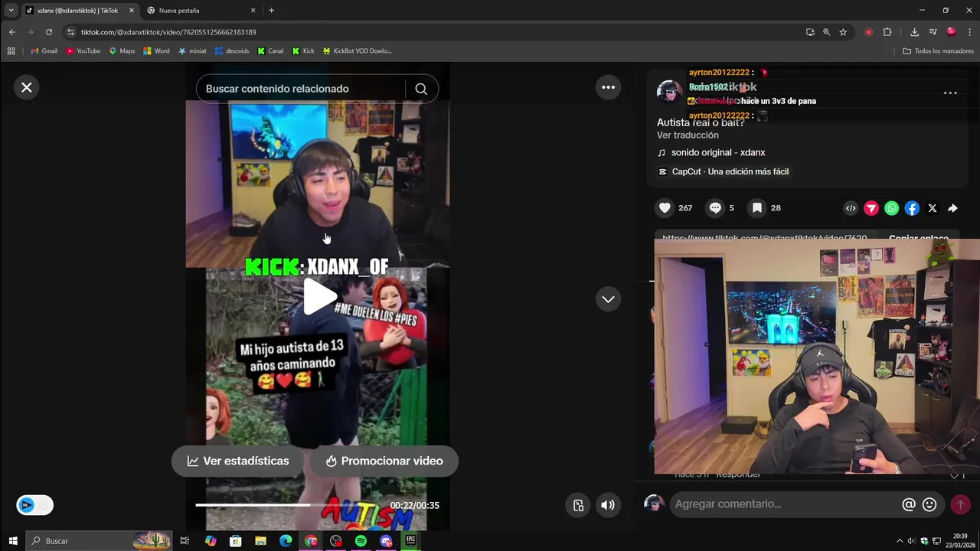The width and height of the screenshot is (980, 551).
Task: Open the media controls icon
Action: (933, 32)
